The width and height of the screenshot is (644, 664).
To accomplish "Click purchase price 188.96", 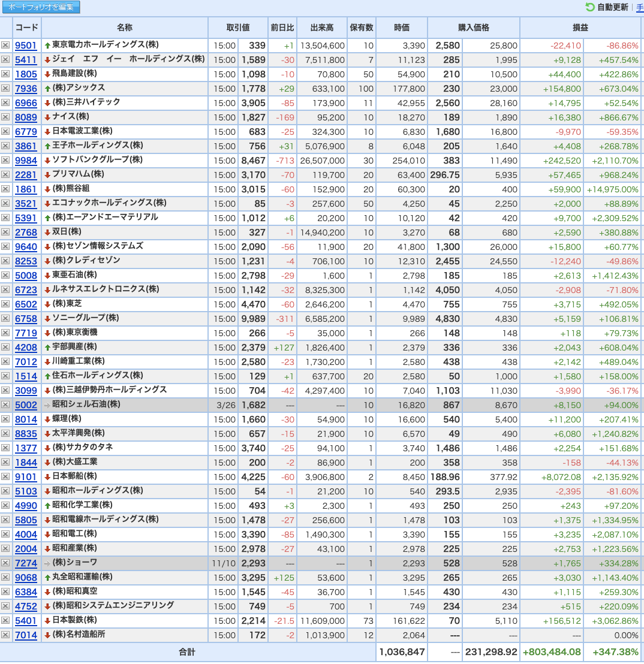I will click(445, 477).
